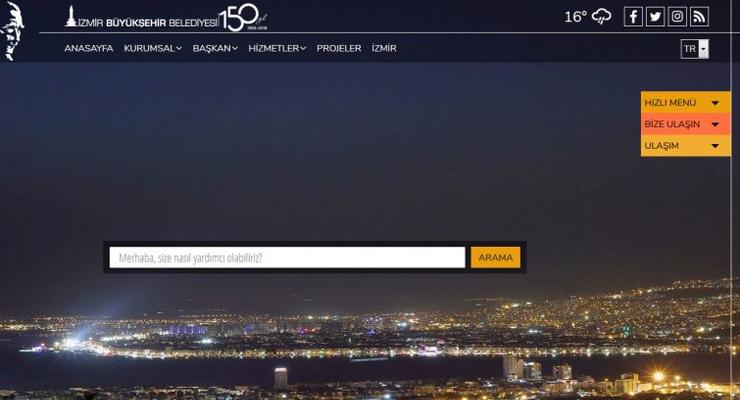This screenshot has height=400, width=740.
Task: Open the Instagram social icon
Action: 677,16
